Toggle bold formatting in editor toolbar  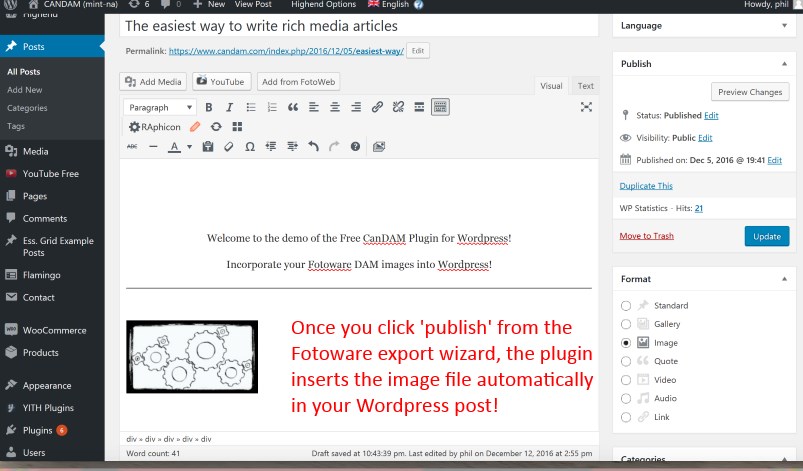pos(208,107)
